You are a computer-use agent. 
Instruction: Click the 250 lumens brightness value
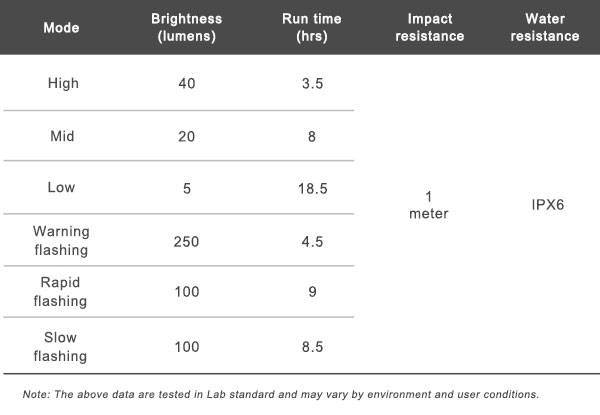point(187,239)
